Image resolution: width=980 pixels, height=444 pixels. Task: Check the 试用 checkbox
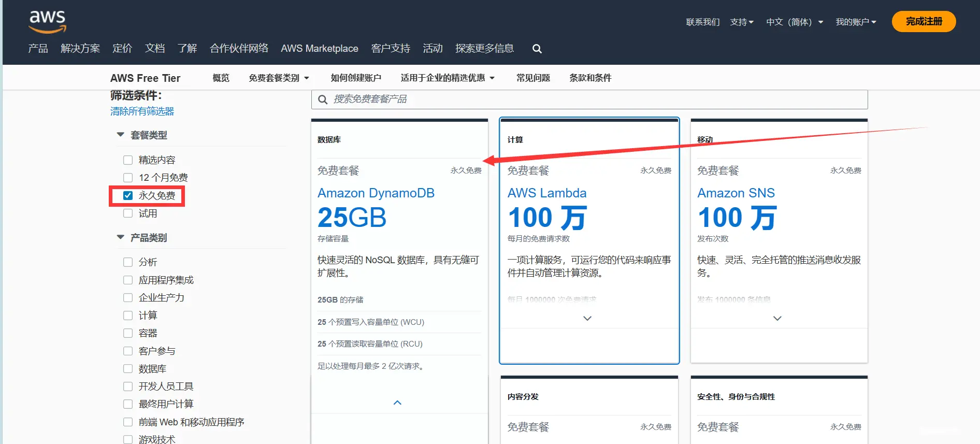tap(128, 213)
